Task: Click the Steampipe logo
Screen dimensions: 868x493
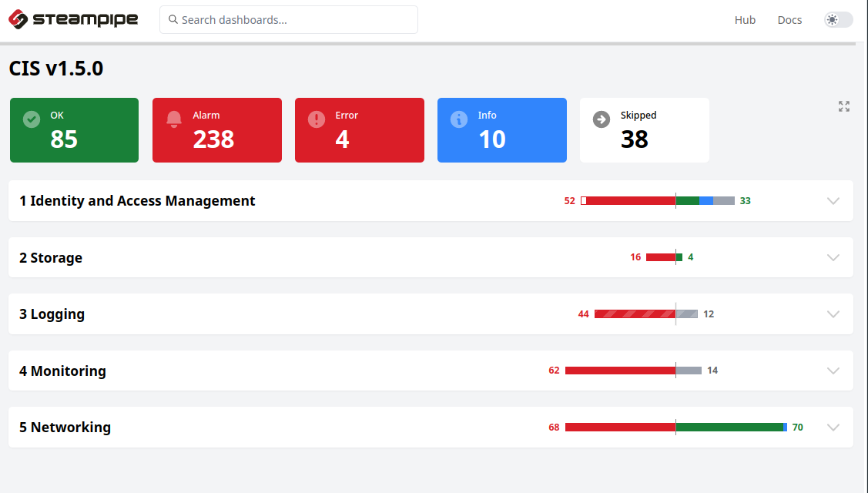Action: [73, 19]
